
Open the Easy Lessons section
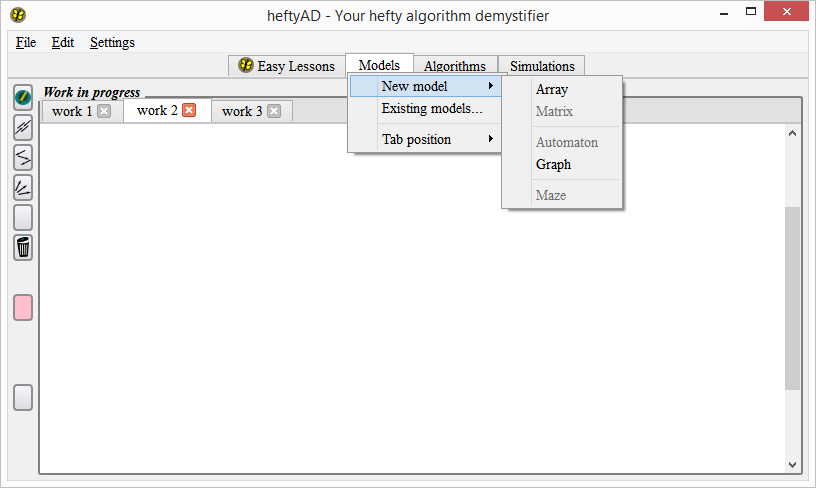286,66
